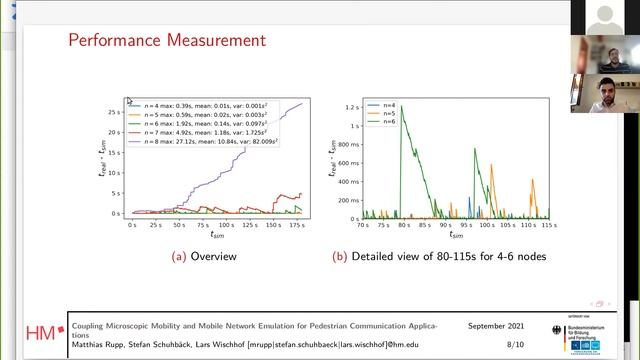Select the avatar placeholder participant tile
The height and width of the screenshot is (360, 640).
[605, 17]
